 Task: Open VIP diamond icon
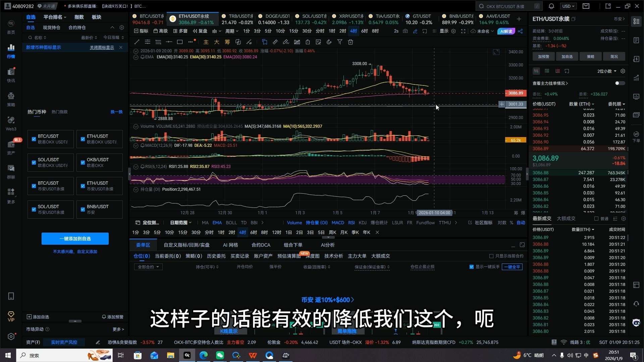[11, 316]
